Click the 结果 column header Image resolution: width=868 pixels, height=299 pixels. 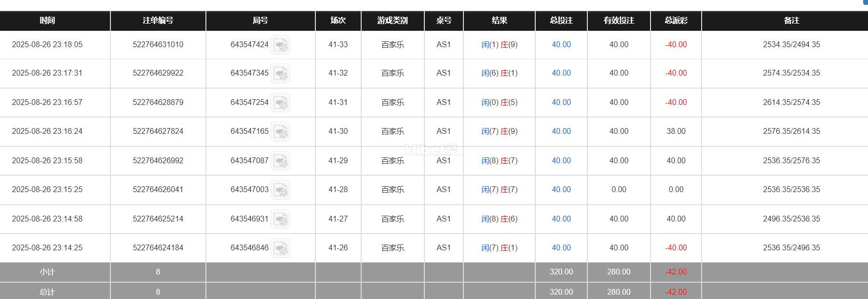click(499, 21)
